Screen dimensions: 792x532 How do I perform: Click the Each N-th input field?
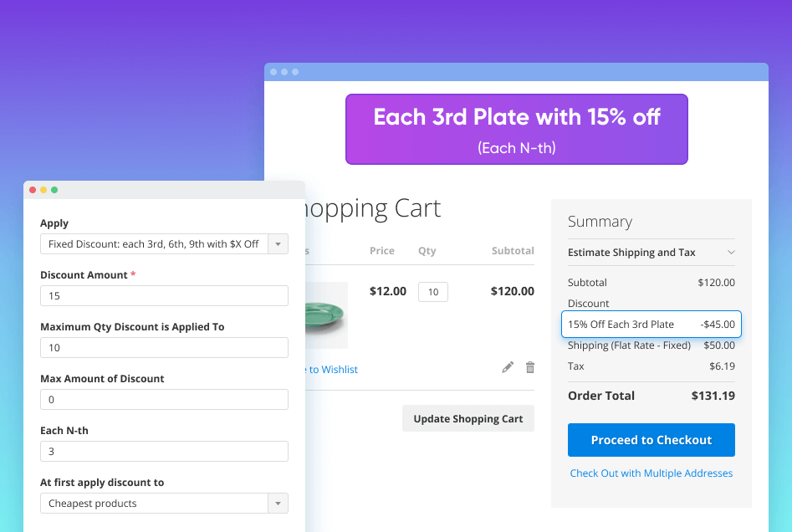pyautogui.click(x=164, y=452)
